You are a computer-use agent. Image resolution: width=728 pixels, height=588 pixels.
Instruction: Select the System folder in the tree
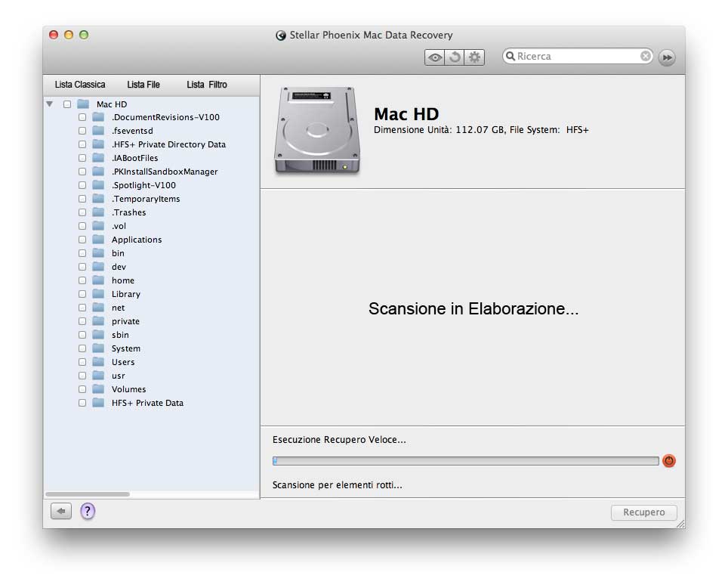[x=125, y=348]
